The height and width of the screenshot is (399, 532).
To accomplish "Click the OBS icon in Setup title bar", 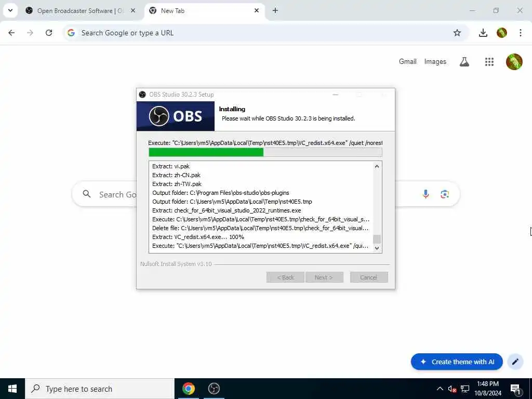I will pos(142,95).
